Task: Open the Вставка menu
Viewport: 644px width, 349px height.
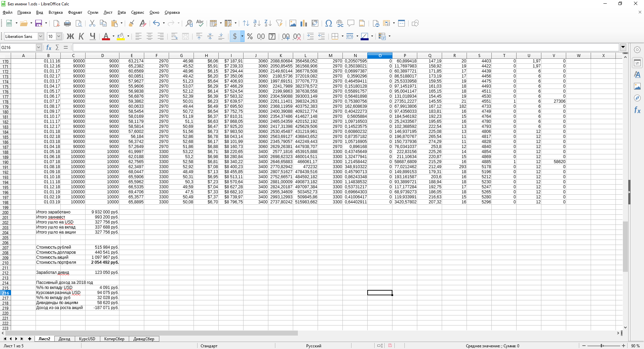Action: click(56, 12)
